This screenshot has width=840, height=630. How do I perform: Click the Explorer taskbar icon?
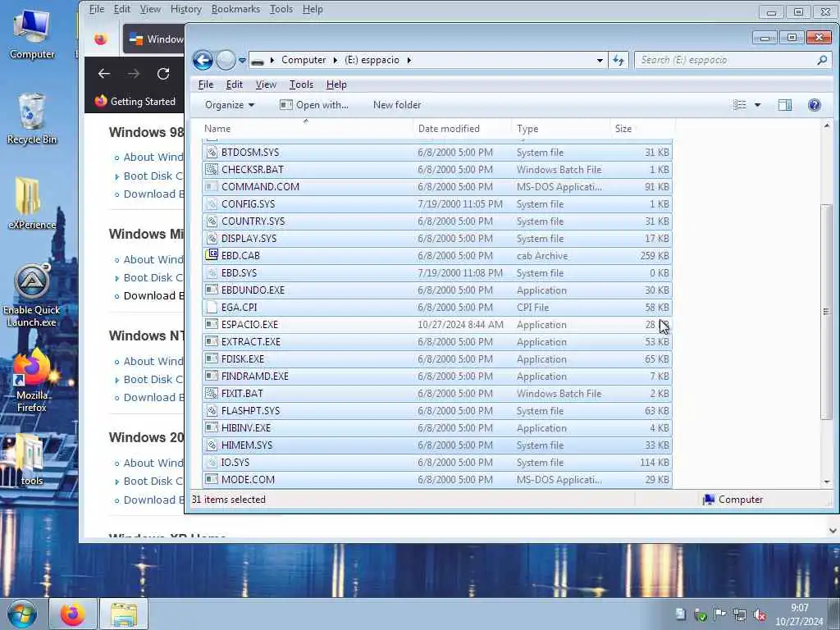[124, 614]
